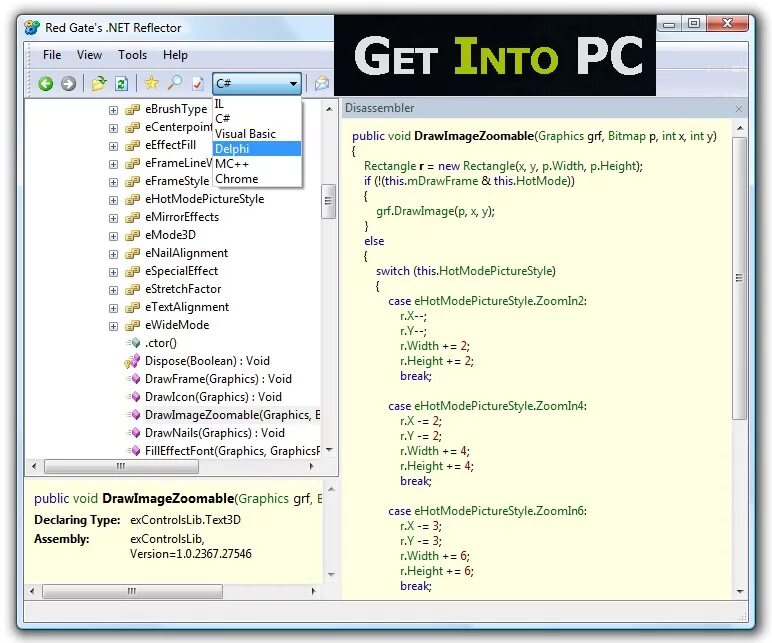772x643 pixels.
Task: Click the DrawFrame method icon
Action: tap(134, 379)
